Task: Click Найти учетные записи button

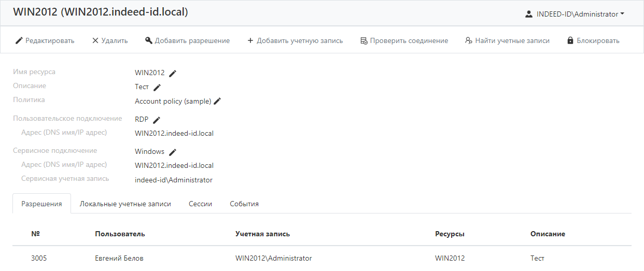Action: pos(507,40)
